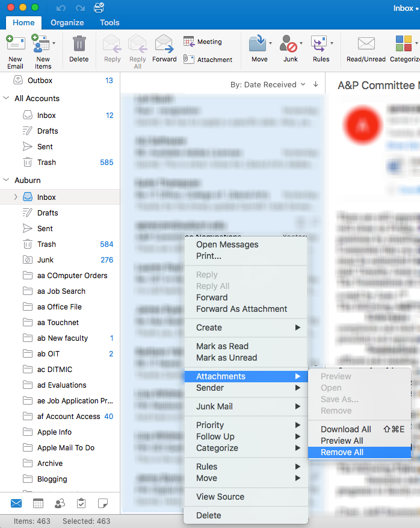The height and width of the screenshot is (528, 420).
Task: Click the 'Items: 463' status bar text
Action: pos(32,521)
